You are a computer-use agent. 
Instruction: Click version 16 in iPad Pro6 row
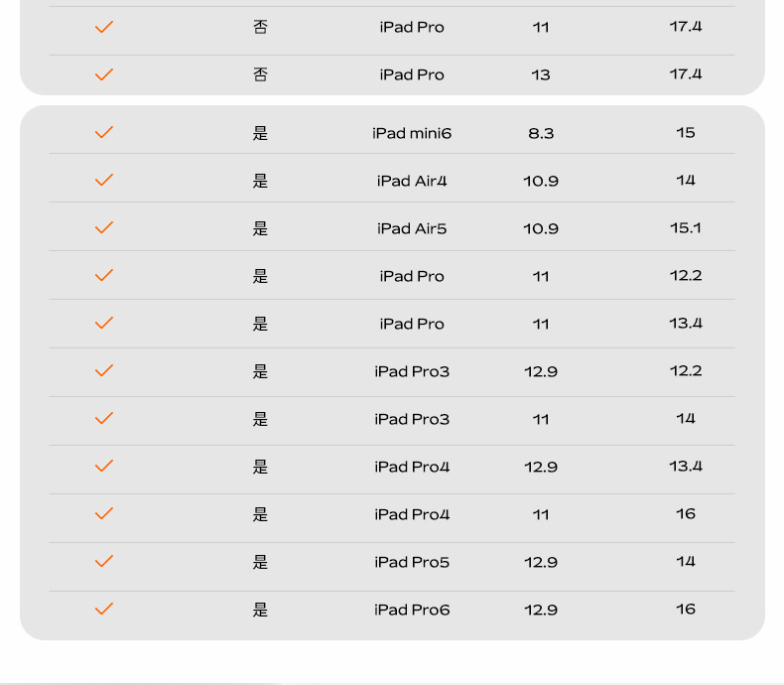coord(686,609)
